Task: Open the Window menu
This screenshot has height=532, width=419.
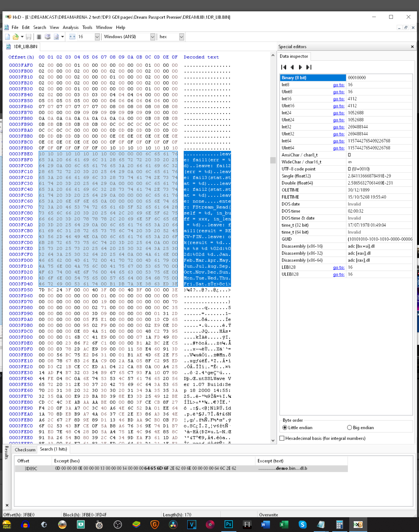Action: (x=104, y=27)
